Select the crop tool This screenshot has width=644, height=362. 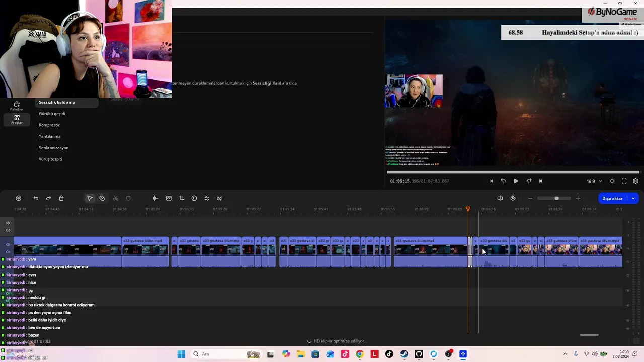(x=181, y=198)
